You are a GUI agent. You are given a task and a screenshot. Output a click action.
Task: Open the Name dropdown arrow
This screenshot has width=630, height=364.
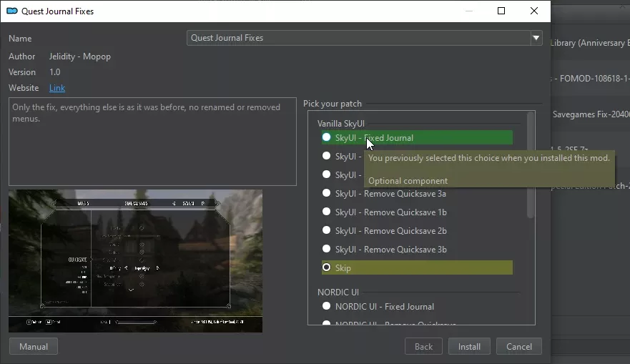[x=536, y=38]
